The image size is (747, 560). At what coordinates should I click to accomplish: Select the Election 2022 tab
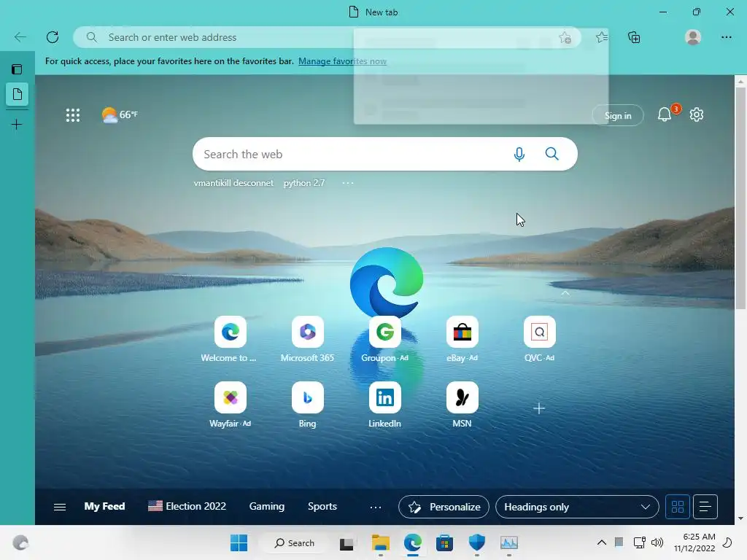pyautogui.click(x=187, y=506)
